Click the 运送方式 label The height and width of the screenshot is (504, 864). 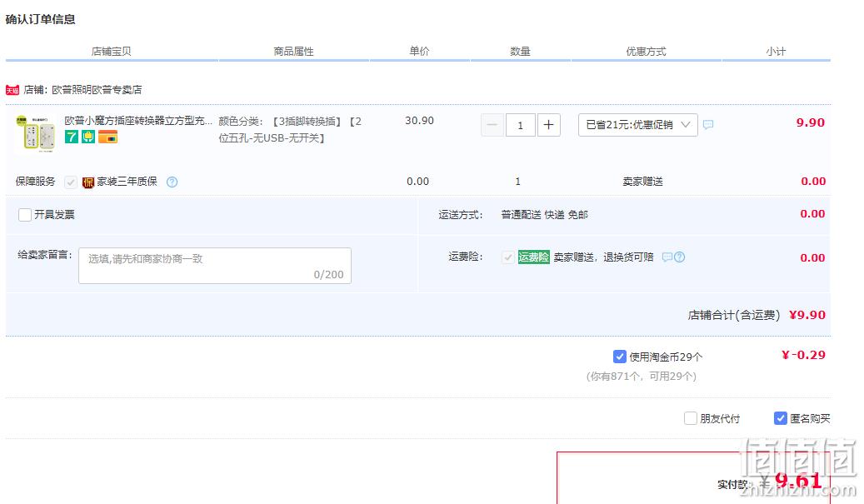(461, 215)
